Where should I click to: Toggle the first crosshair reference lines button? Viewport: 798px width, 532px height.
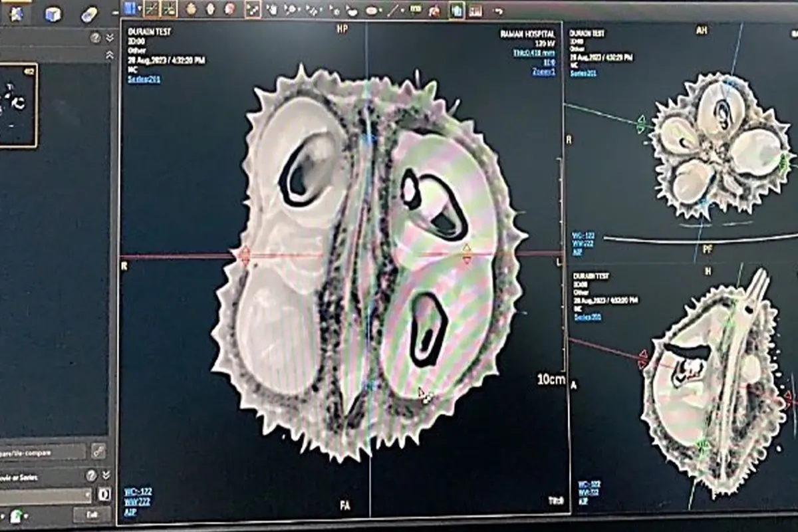point(152,9)
